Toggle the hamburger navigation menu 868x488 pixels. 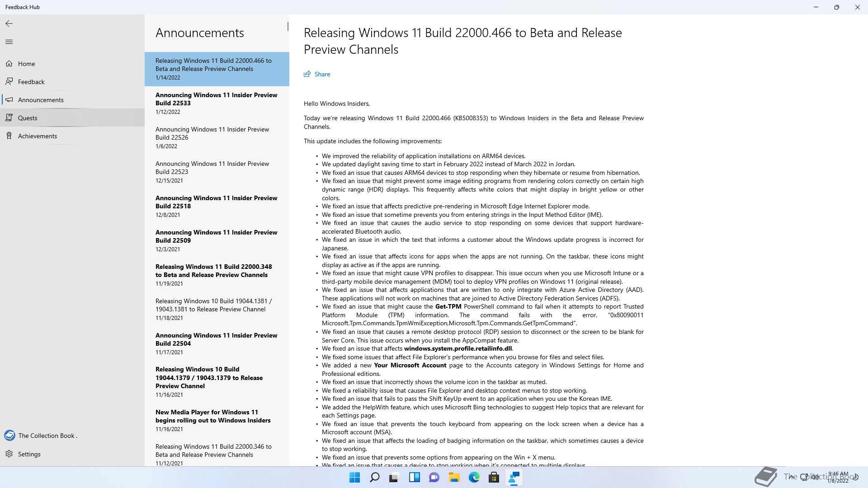coord(9,42)
